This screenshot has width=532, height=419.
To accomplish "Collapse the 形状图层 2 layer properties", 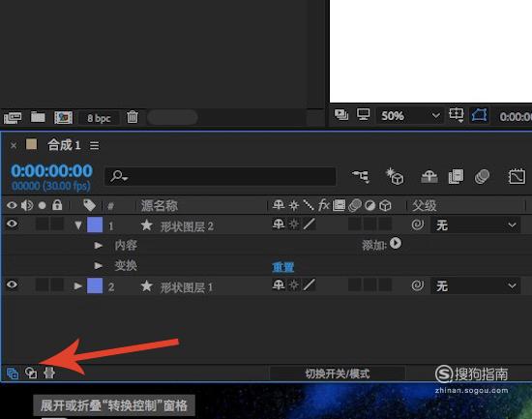I will [78, 225].
